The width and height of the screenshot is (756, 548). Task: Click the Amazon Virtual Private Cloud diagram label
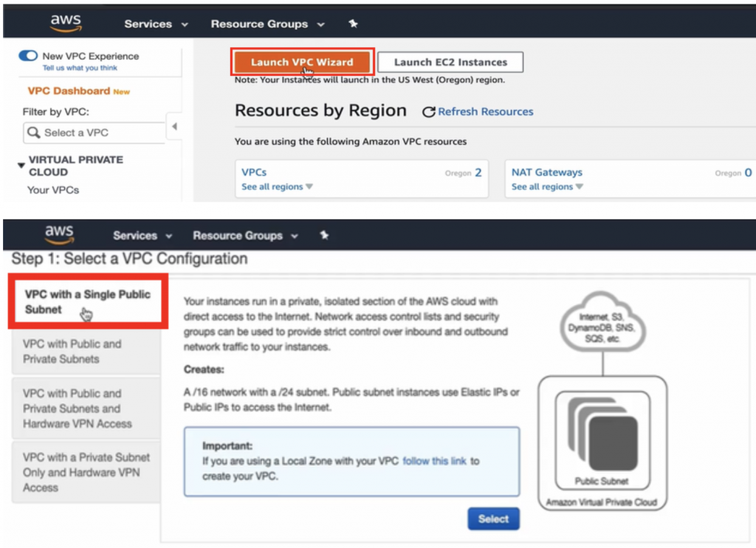pos(602,502)
